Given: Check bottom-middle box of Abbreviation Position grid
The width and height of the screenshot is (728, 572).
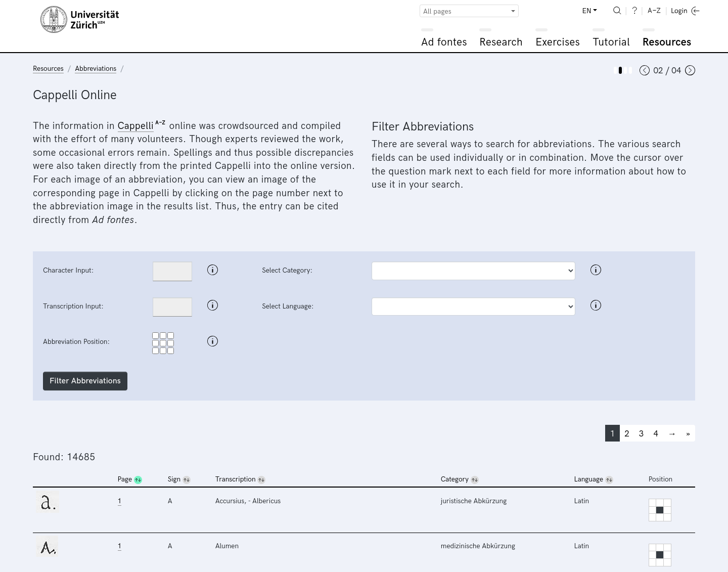Looking at the screenshot, I should point(163,351).
